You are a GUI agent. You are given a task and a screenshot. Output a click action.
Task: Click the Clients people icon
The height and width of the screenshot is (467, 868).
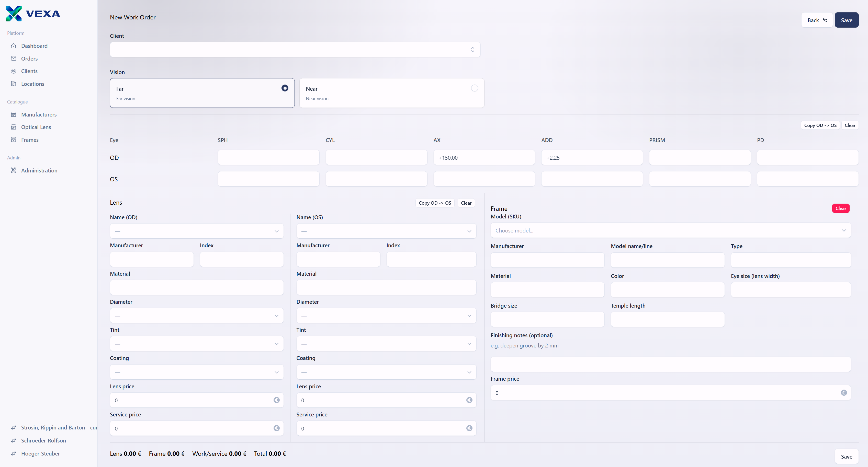click(14, 71)
